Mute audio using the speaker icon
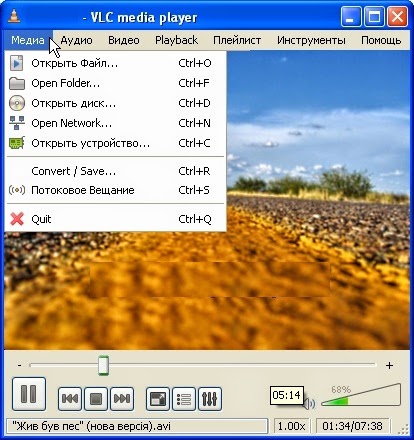 click(309, 404)
